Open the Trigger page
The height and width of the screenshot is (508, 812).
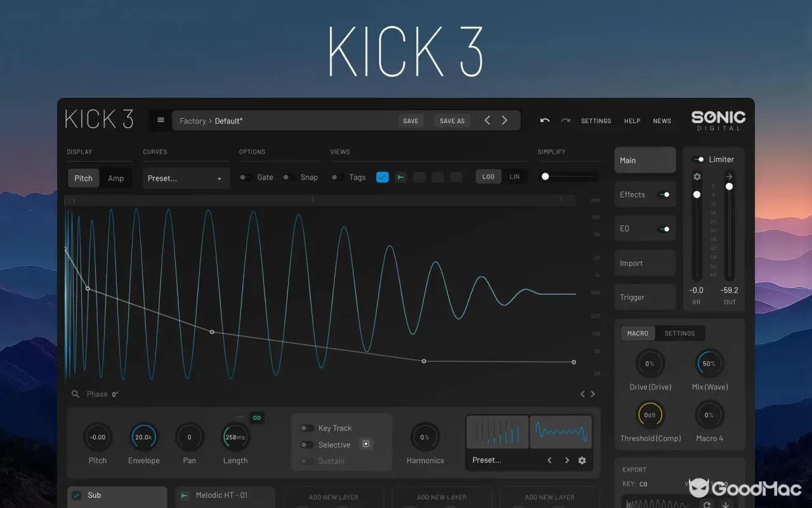(645, 297)
